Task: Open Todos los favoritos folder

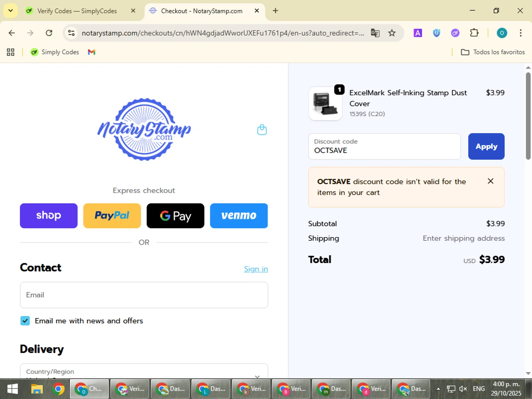Action: [x=493, y=52]
